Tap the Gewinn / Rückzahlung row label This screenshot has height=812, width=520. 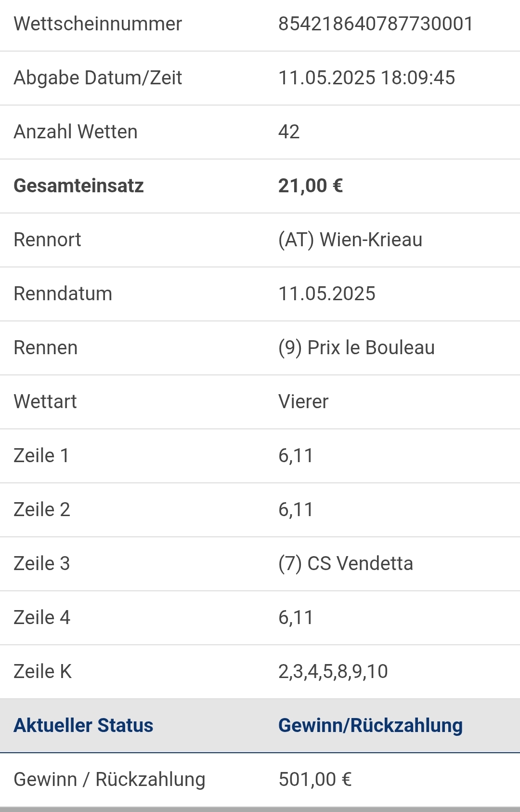point(109,779)
